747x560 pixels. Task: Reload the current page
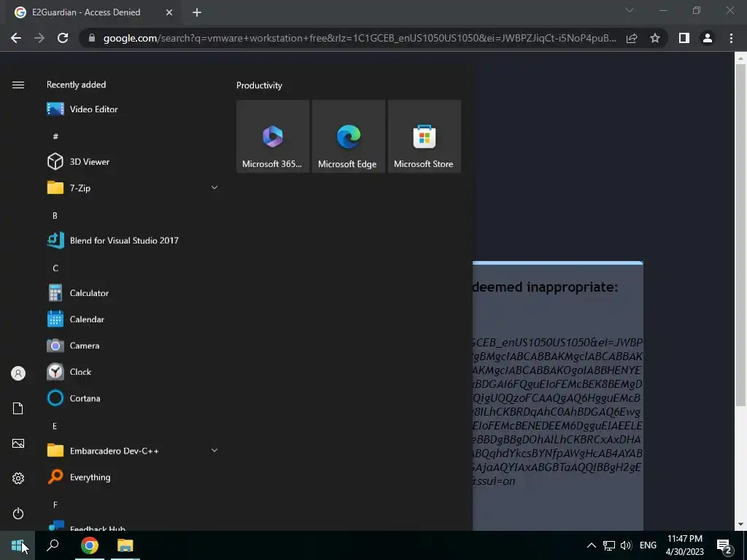pyautogui.click(x=63, y=38)
